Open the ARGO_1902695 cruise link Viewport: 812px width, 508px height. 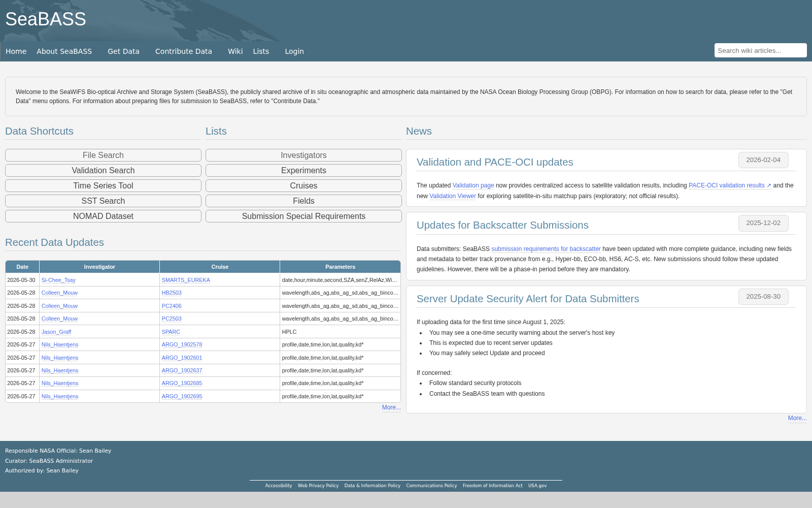click(182, 396)
